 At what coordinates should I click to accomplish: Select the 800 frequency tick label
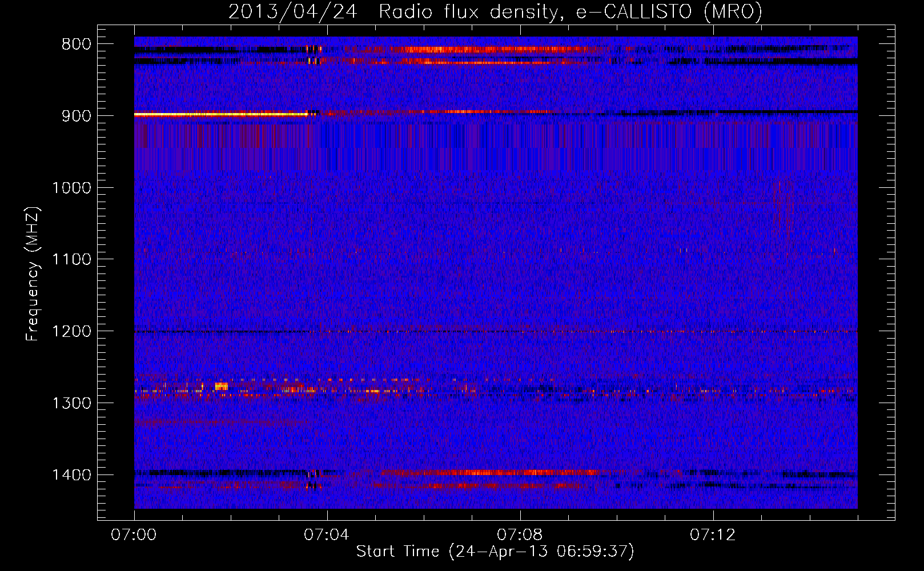pos(77,45)
